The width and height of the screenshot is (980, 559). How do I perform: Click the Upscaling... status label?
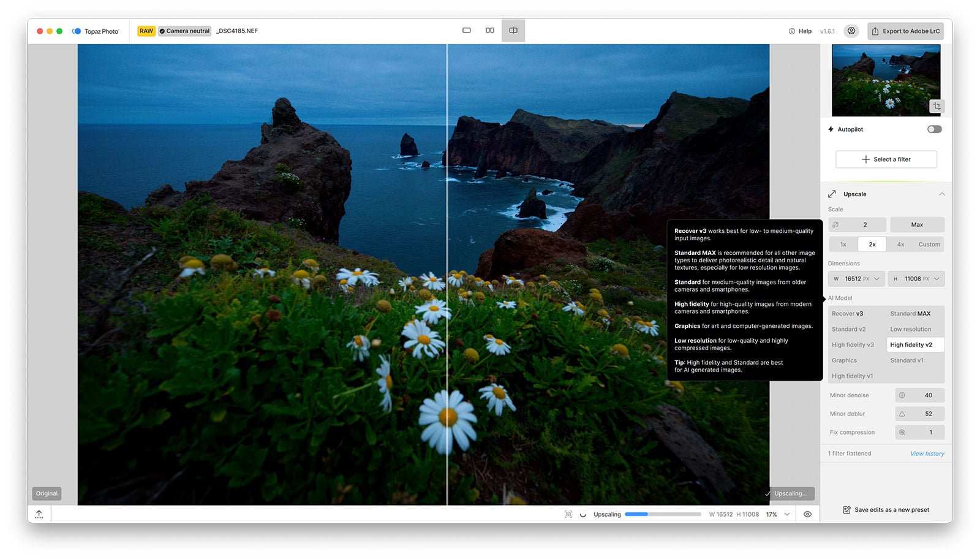coord(790,493)
